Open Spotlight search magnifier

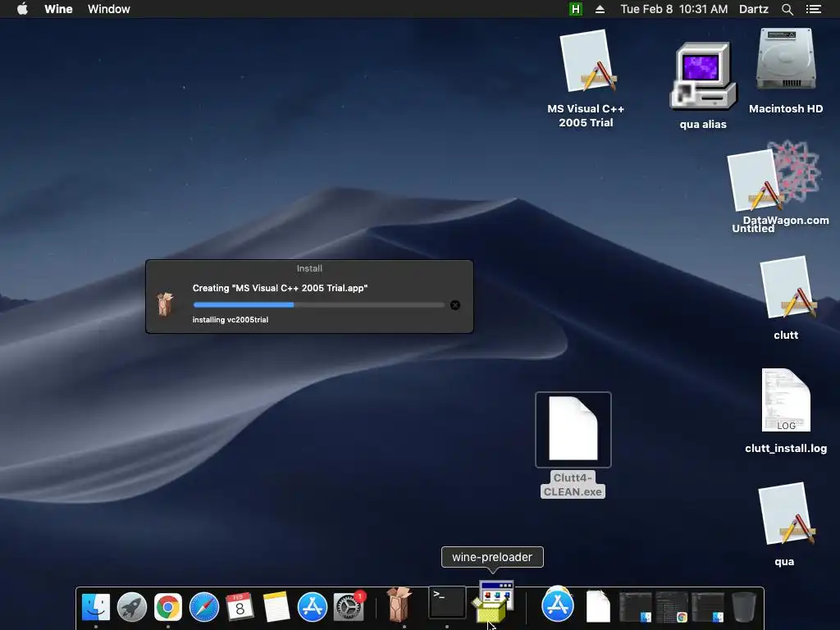pos(787,9)
